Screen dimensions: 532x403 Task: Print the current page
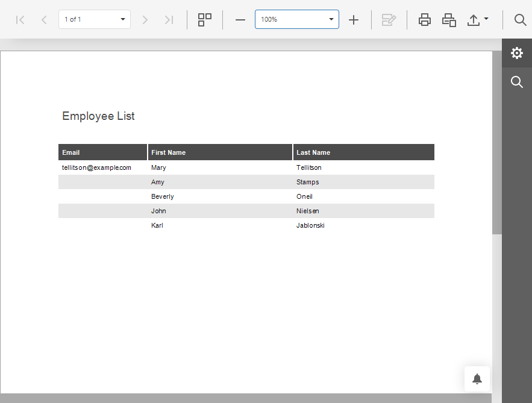pyautogui.click(x=449, y=20)
